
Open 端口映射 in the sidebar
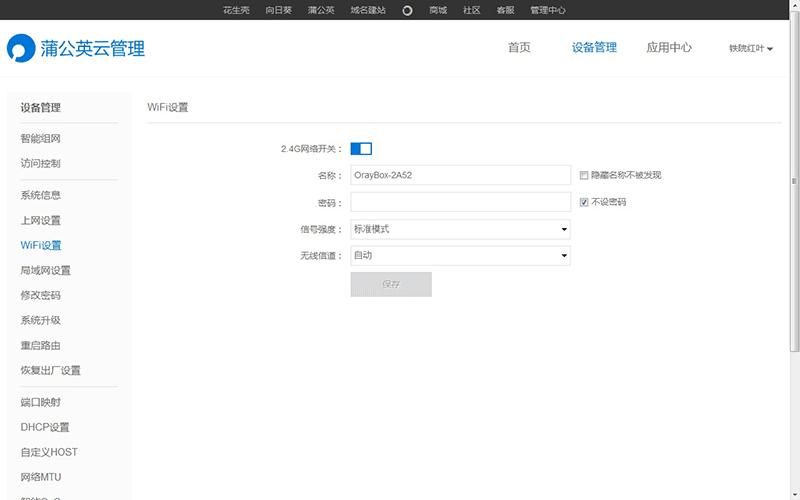pos(41,402)
